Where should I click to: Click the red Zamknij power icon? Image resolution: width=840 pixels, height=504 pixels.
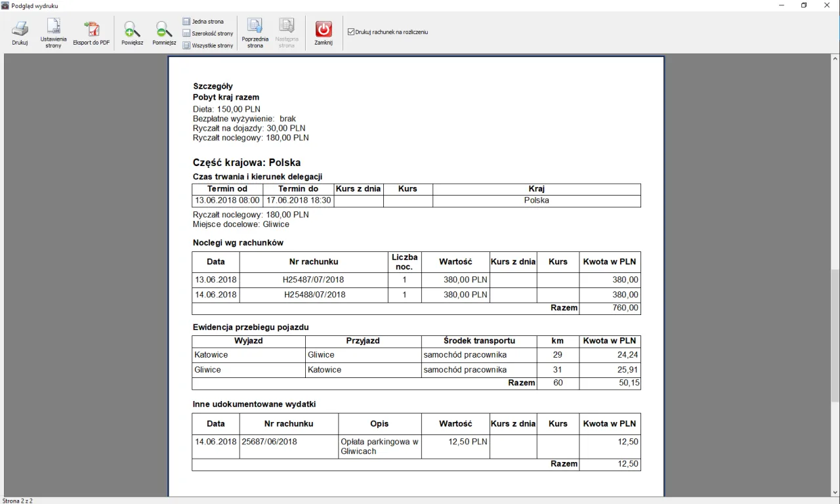[324, 30]
